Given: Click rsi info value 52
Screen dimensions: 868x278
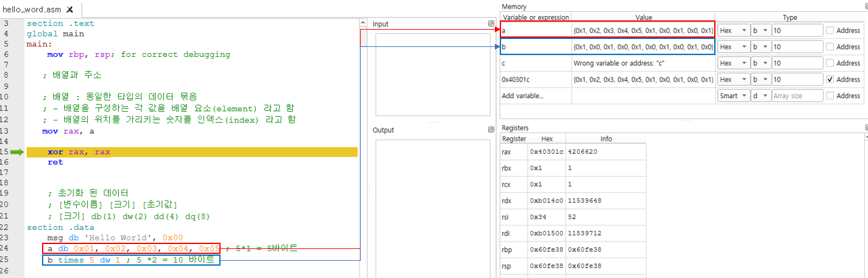Looking at the screenshot, I should click(606, 217).
